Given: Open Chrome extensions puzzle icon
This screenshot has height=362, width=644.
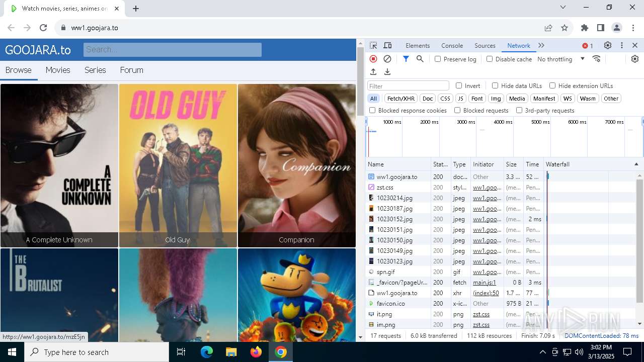Looking at the screenshot, I should [x=585, y=28].
